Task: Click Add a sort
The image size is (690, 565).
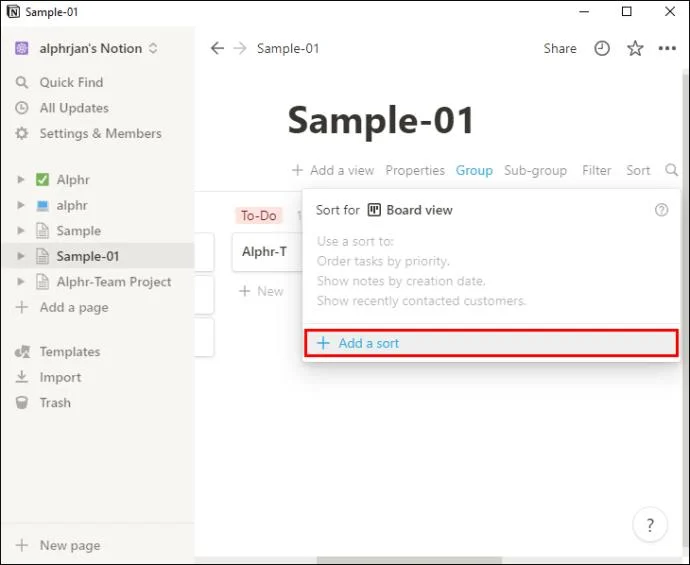Action: [x=491, y=343]
